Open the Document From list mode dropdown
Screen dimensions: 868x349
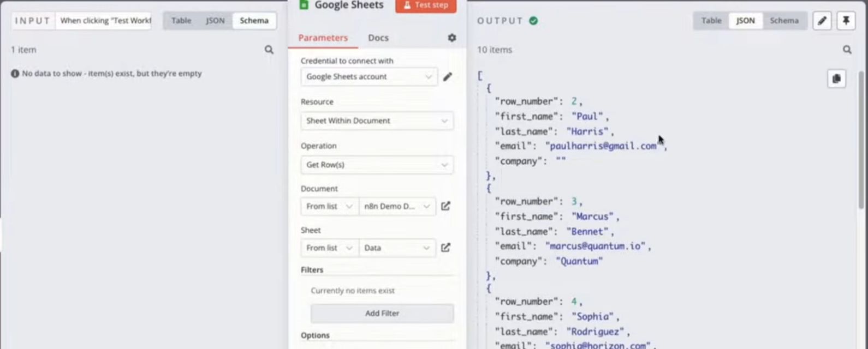[x=330, y=206]
